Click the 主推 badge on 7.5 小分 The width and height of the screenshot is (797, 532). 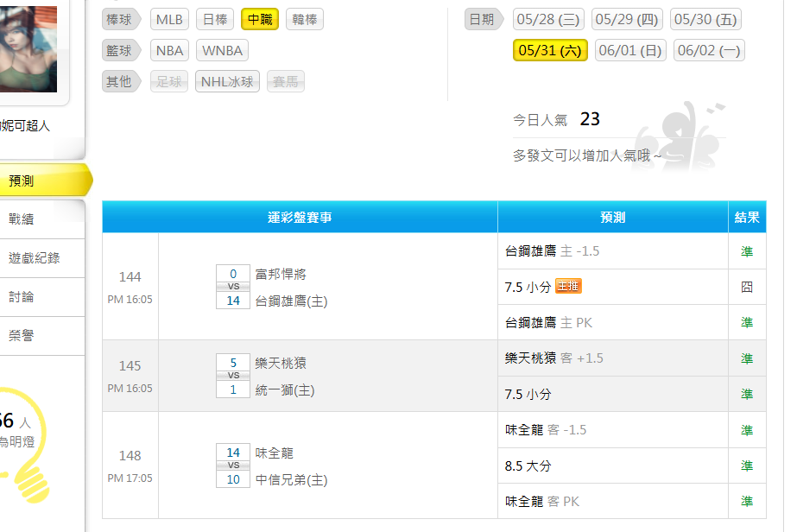568,287
